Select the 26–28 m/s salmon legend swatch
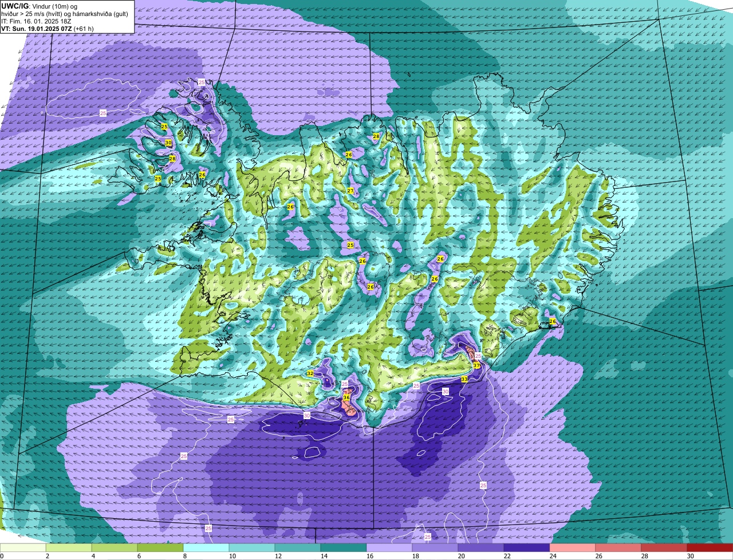Image resolution: width=733 pixels, height=560 pixels. (x=618, y=547)
